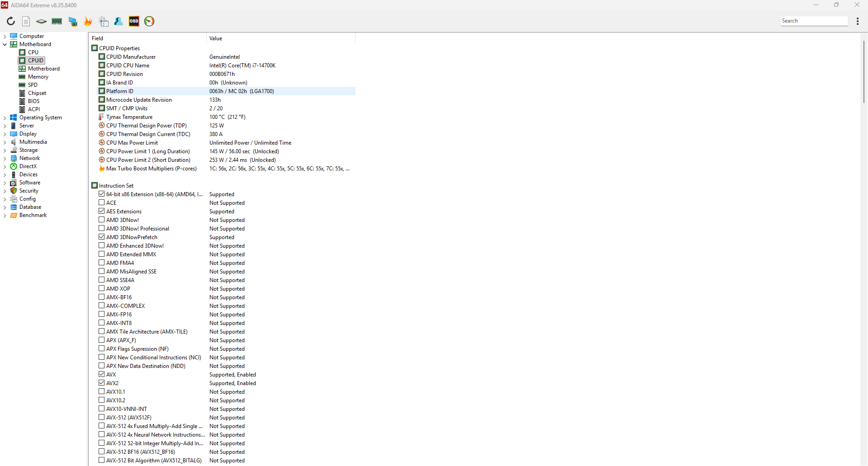Click the ACE checkbox
This screenshot has width=868, height=466.
click(x=102, y=202)
